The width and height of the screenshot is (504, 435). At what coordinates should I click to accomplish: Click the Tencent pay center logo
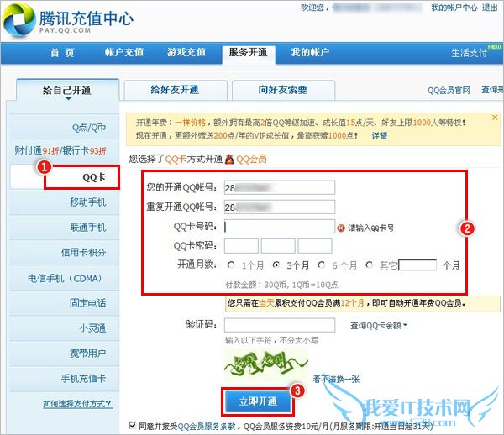click(67, 19)
